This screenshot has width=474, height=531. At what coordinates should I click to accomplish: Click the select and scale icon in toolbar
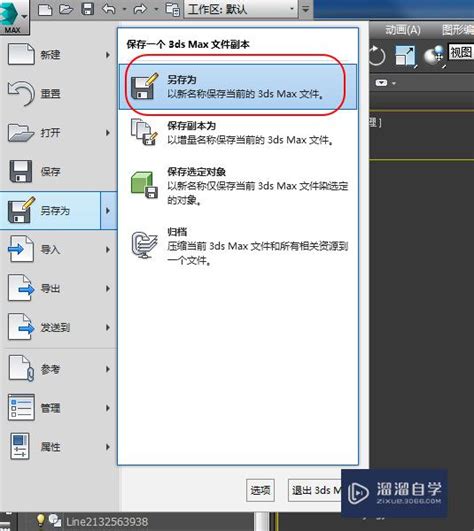tap(406, 56)
